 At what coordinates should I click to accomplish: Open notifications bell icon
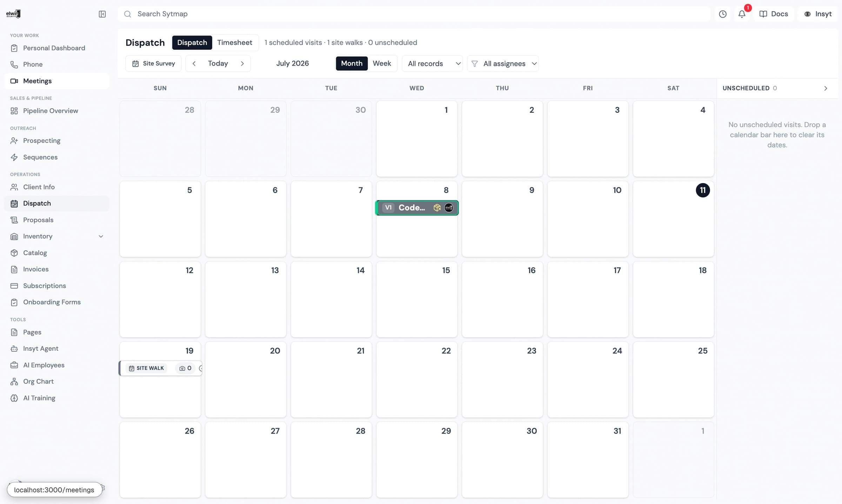tap(742, 14)
